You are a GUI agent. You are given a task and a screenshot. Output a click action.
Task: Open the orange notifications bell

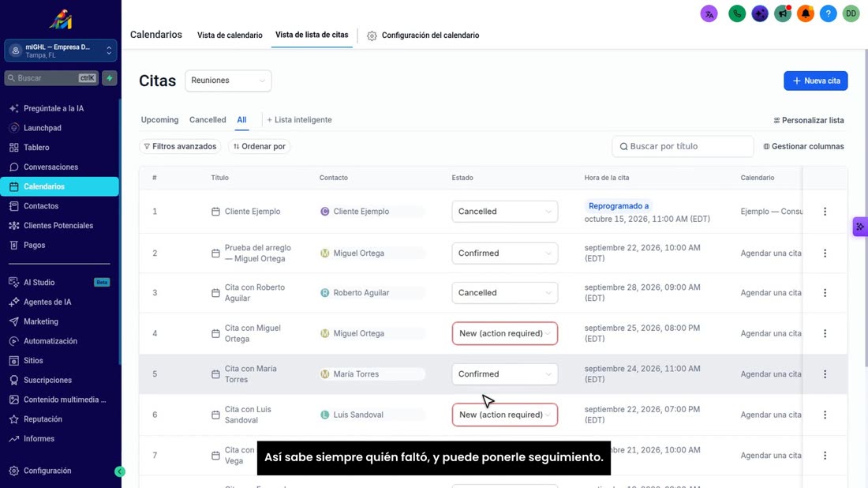[x=806, y=14]
